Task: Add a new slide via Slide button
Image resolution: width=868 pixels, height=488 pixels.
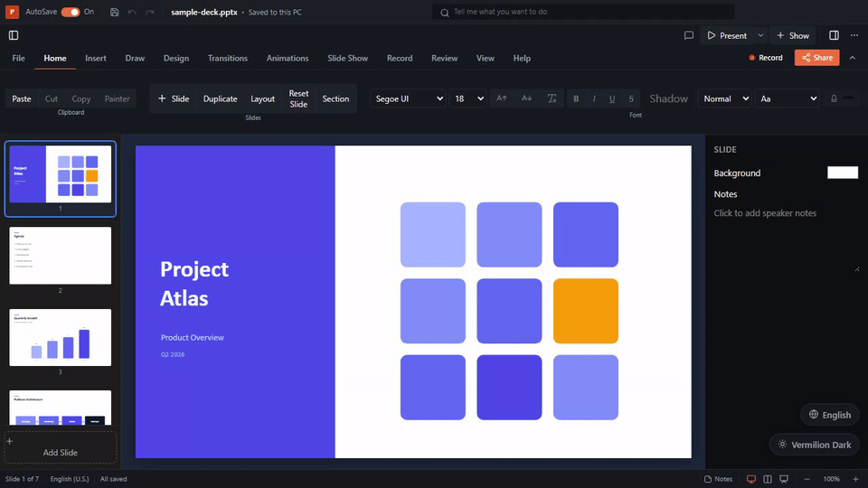Action: click(174, 99)
